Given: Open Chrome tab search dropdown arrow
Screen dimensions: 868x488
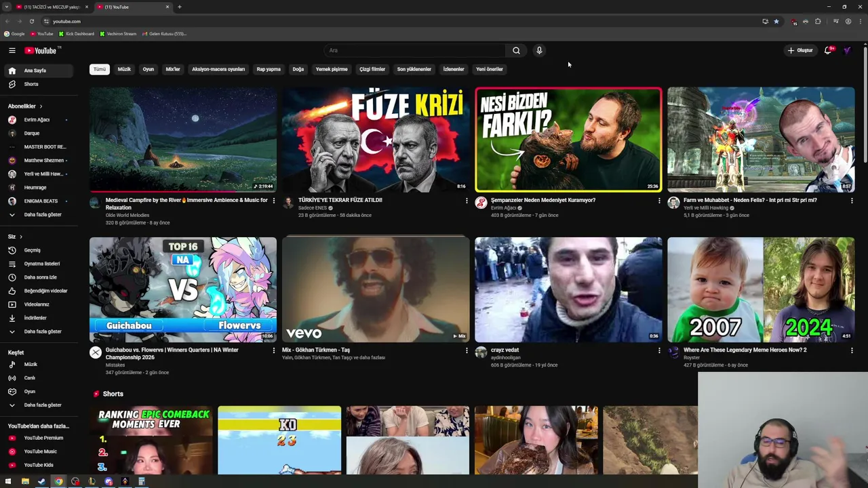Looking at the screenshot, I should point(6,7).
